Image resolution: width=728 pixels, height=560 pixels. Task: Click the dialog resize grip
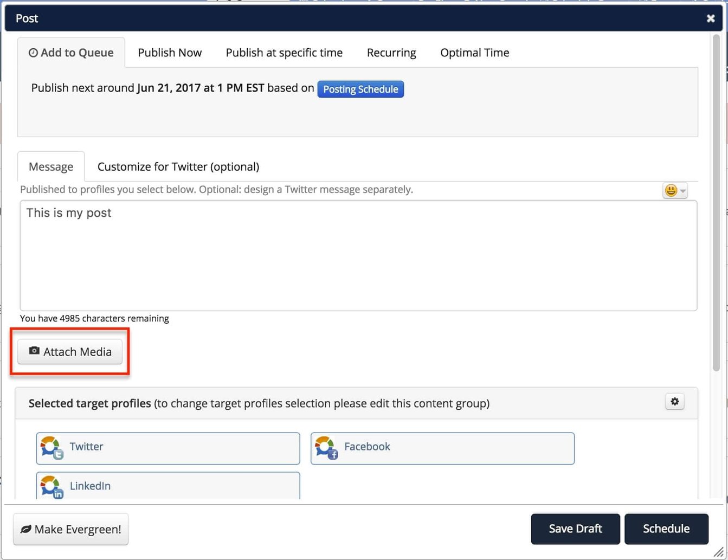[x=718, y=551]
